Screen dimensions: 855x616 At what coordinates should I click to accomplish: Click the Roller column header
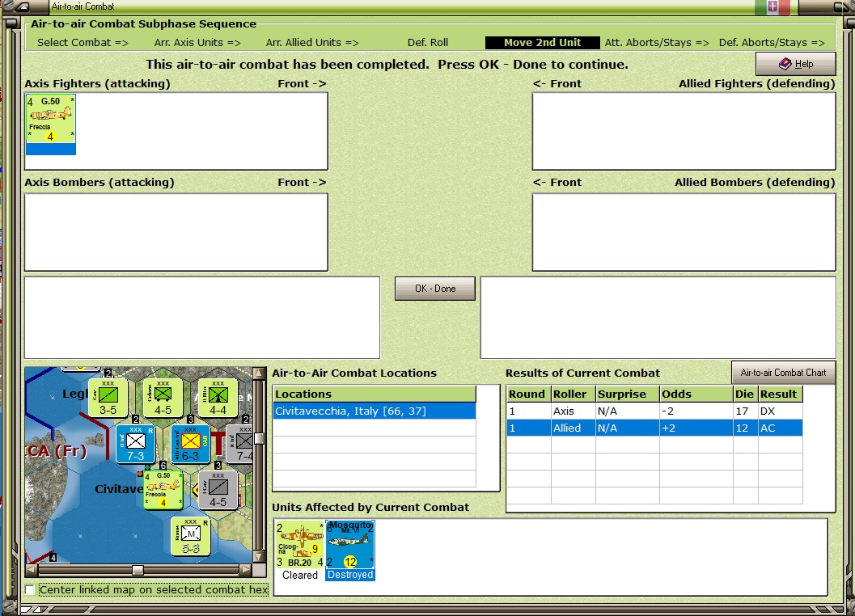(573, 394)
